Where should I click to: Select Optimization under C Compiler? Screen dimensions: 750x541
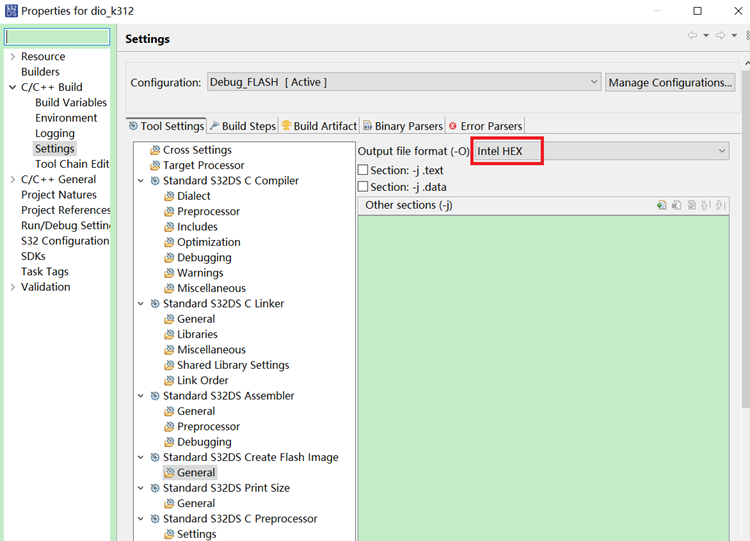[208, 242]
